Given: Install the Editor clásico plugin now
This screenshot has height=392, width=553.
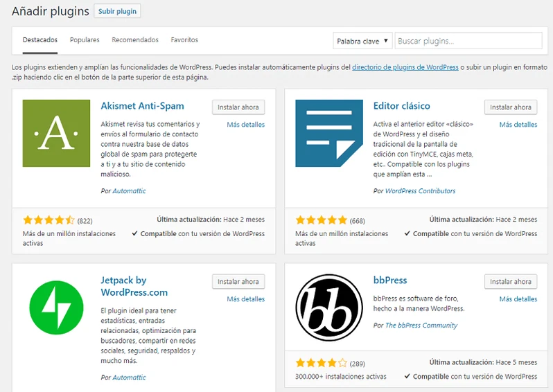Looking at the screenshot, I should click(x=511, y=107).
